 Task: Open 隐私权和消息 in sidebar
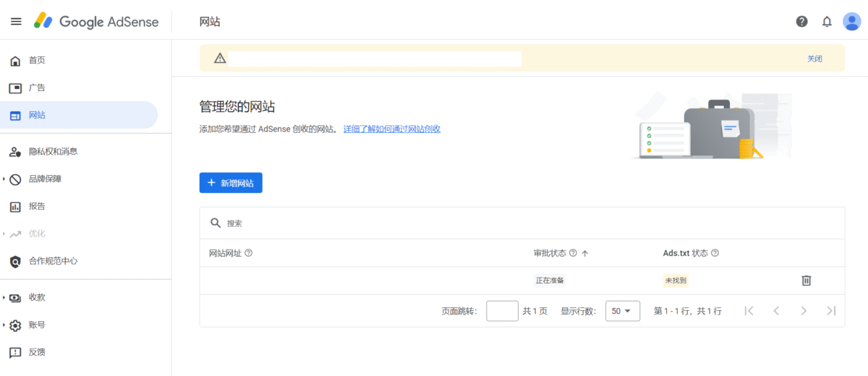pos(53,151)
